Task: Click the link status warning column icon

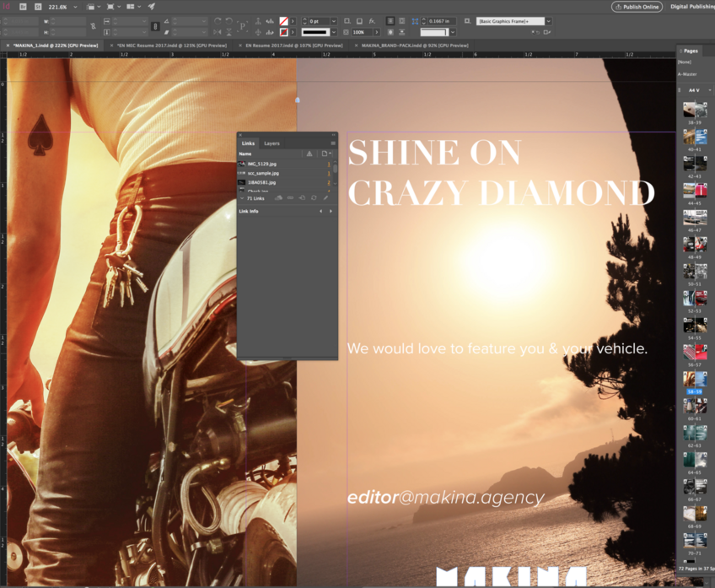Action: [x=309, y=154]
